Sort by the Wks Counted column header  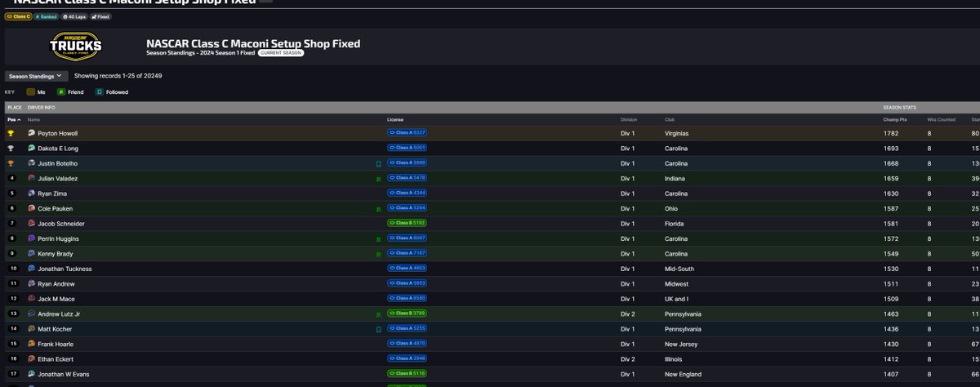(x=941, y=119)
